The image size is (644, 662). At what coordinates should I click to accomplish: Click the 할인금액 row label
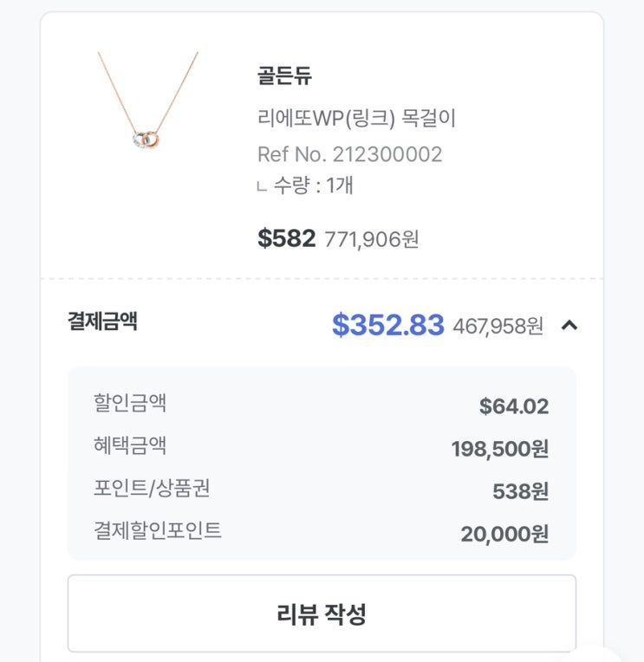(130, 402)
